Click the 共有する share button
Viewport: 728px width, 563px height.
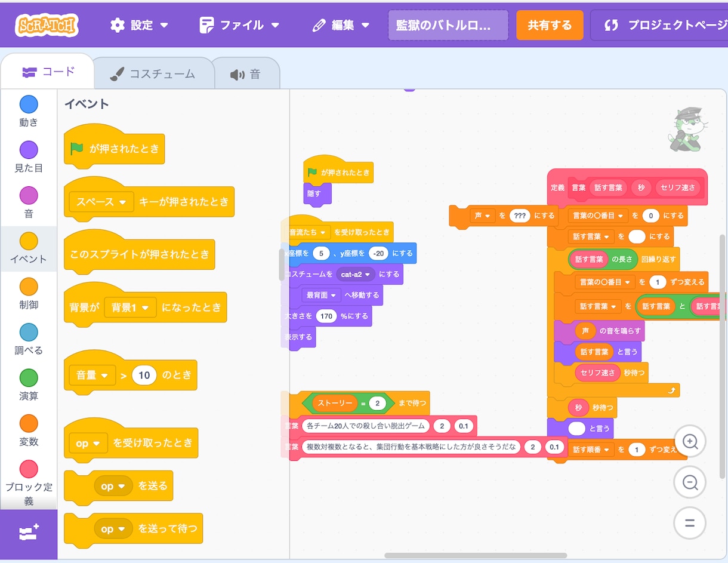tap(550, 25)
